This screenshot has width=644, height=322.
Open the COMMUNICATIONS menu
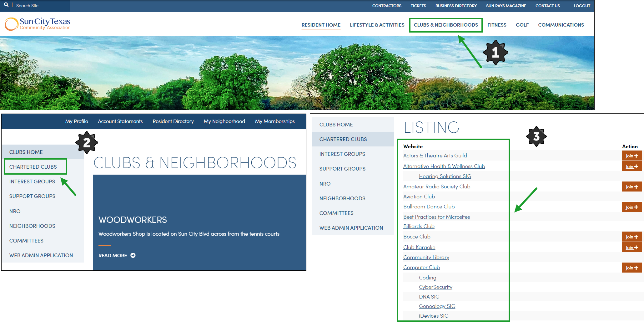tap(561, 25)
